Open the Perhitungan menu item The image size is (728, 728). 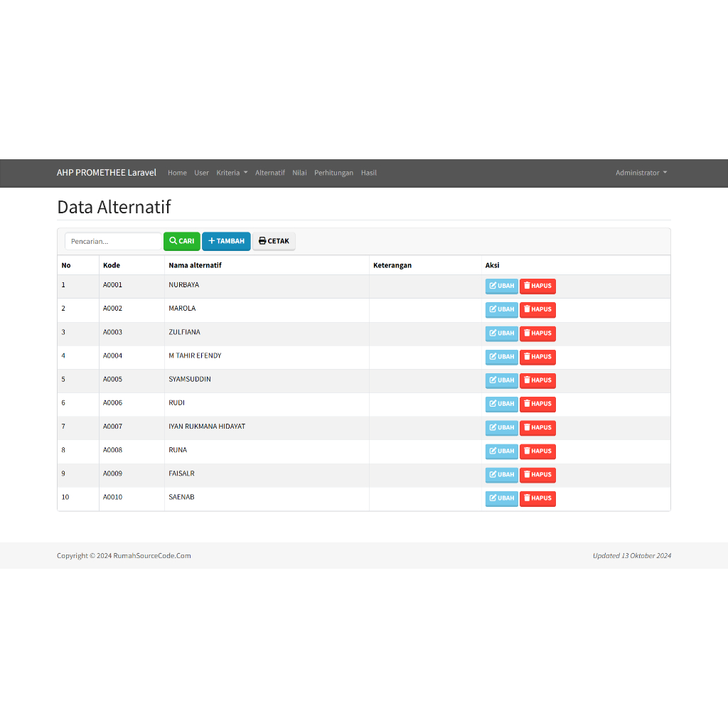pos(333,173)
